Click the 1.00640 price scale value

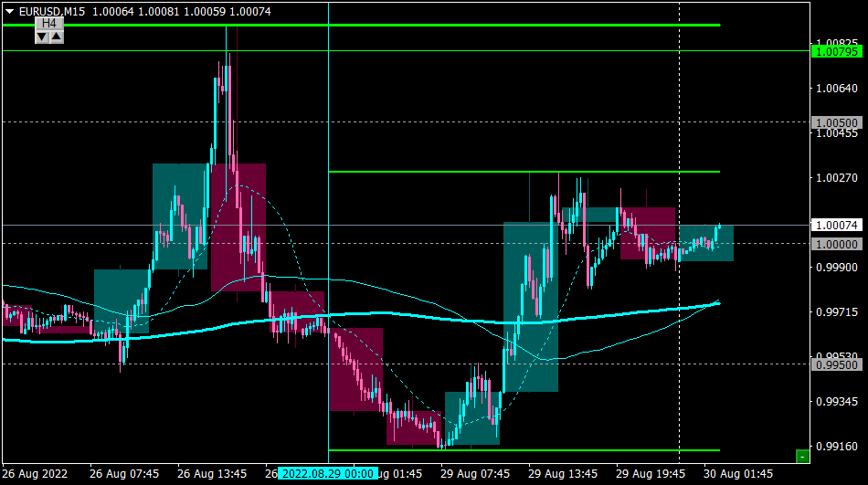pyautogui.click(x=837, y=89)
